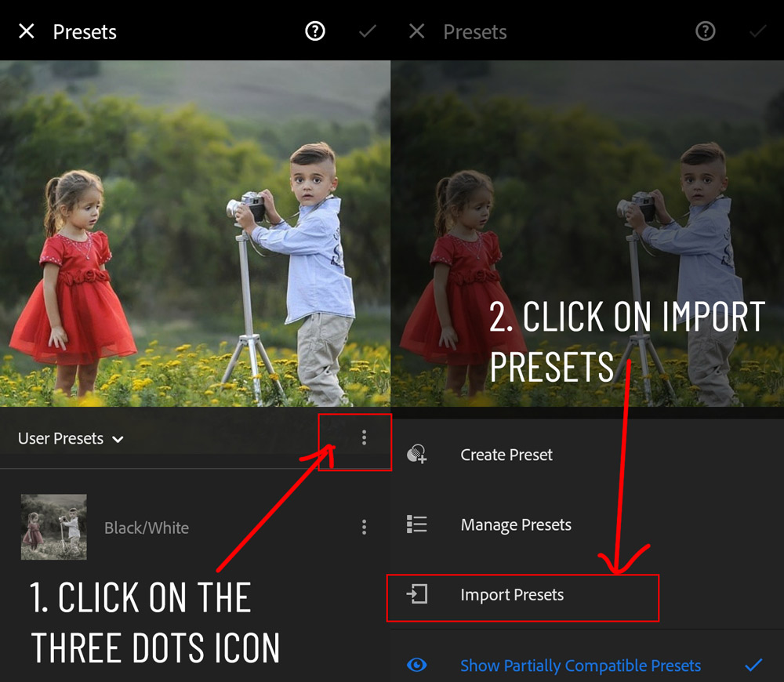This screenshot has width=784, height=682.
Task: Tap the undimmed photo preview of the children
Action: [x=195, y=234]
